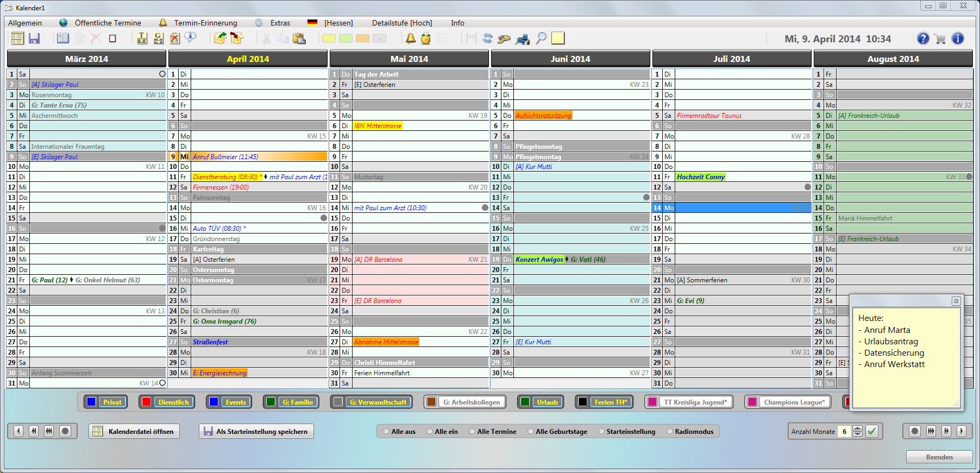Click the 'Aufsichtsratssitzung' entry in June
This screenshot has height=473, width=980.
pos(543,115)
